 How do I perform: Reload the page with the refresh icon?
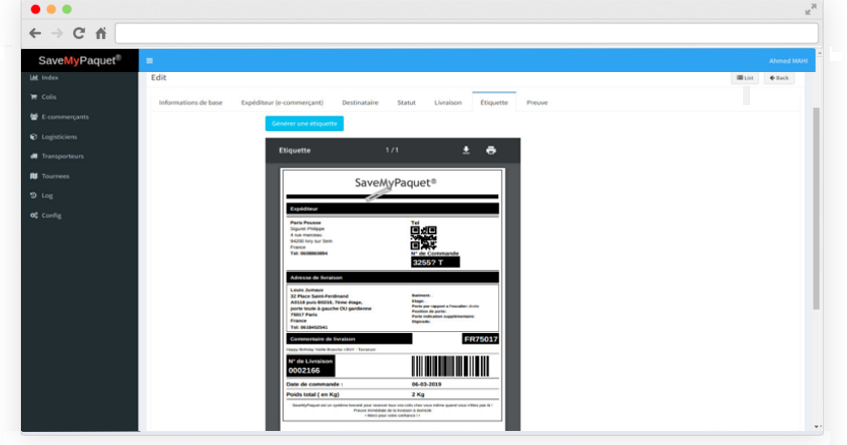tap(79, 33)
